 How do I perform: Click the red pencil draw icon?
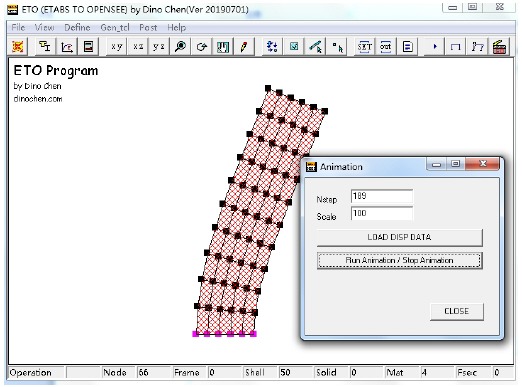[244, 47]
